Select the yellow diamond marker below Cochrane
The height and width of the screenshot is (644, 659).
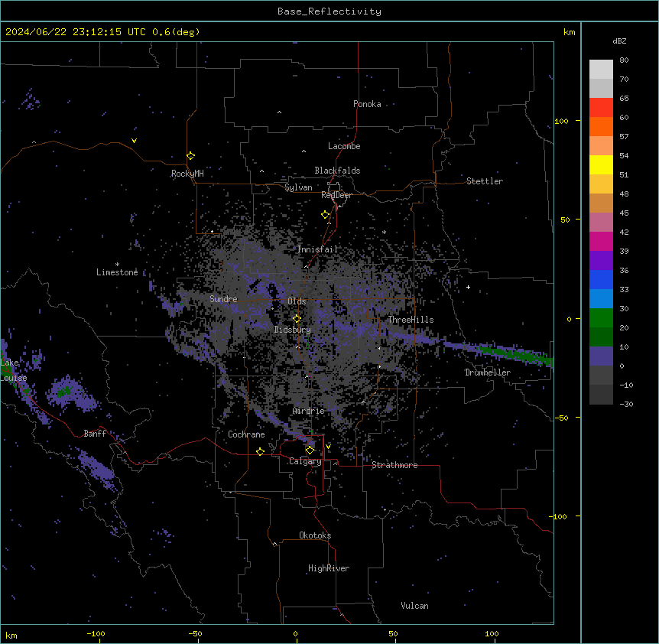(260, 452)
